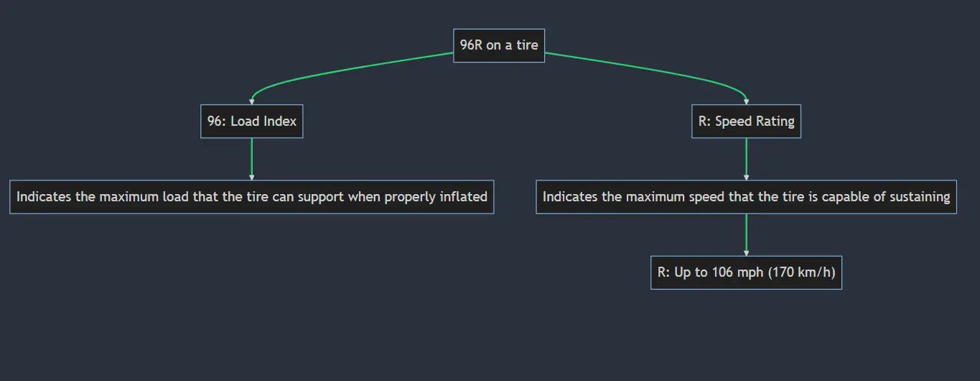This screenshot has width=980, height=381.
Task: Click the "96R on a tire" root node
Action: pos(499,45)
